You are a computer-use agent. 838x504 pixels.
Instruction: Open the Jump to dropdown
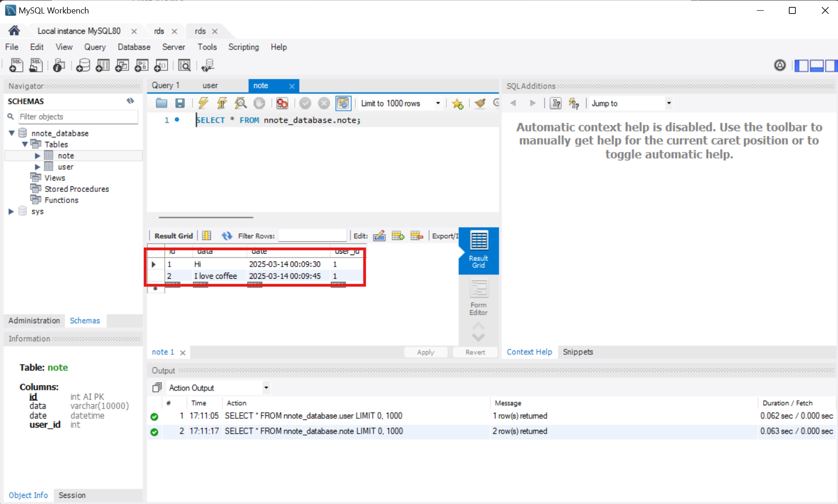(669, 103)
